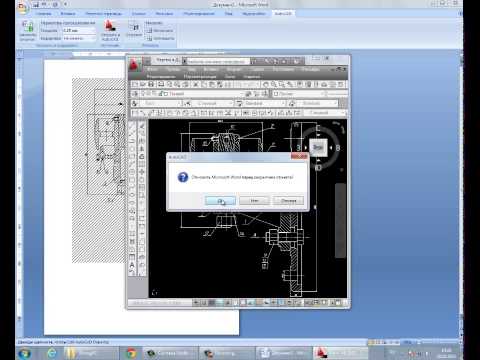480x360 pixels.
Task: Click Save in Word quick access toolbar
Action: point(36,4)
